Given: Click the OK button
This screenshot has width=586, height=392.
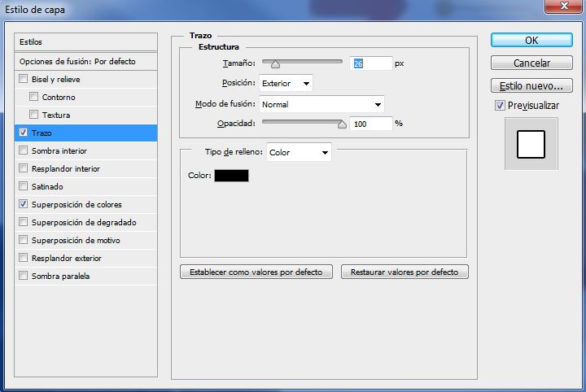Looking at the screenshot, I should (531, 40).
